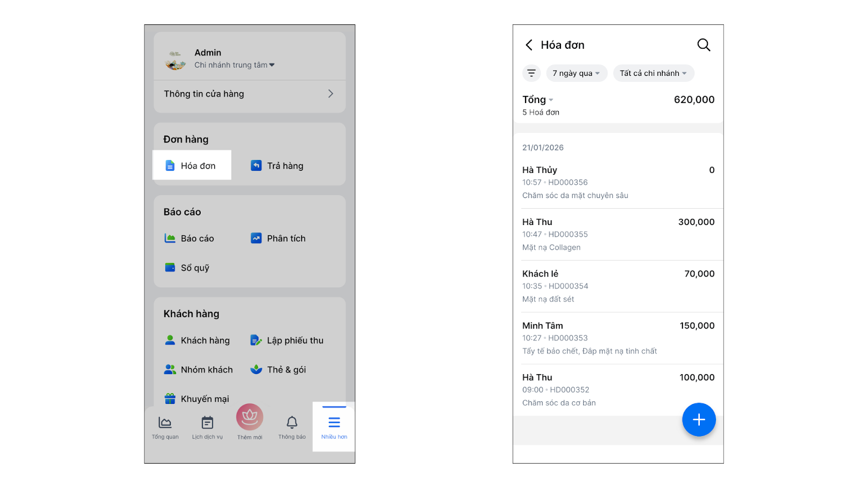Select the Hóa đơn menu entry

pos(192,165)
